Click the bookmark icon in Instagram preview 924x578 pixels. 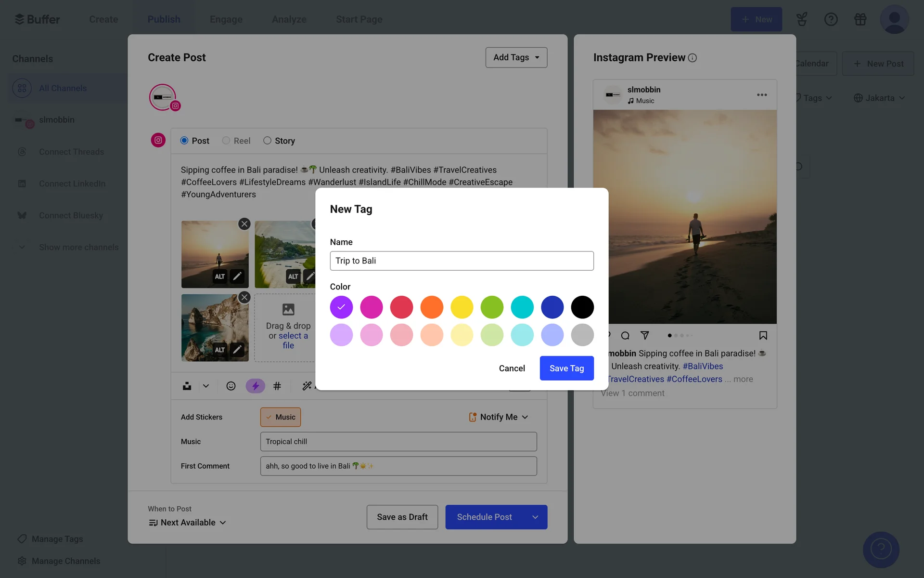coord(763,335)
